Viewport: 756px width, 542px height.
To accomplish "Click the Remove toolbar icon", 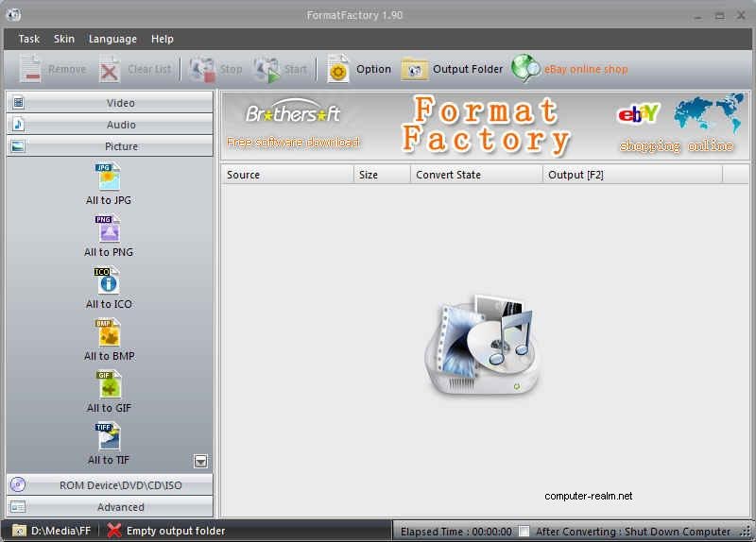I will click(30, 69).
